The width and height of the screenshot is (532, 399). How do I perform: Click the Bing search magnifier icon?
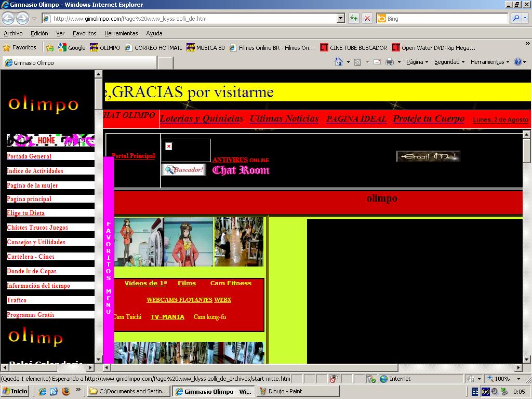point(516,18)
